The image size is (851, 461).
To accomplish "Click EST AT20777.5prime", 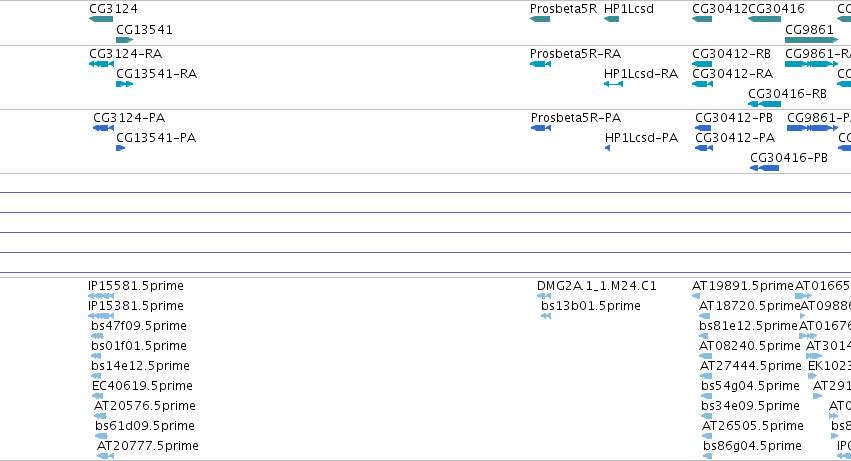I will 106,456.
